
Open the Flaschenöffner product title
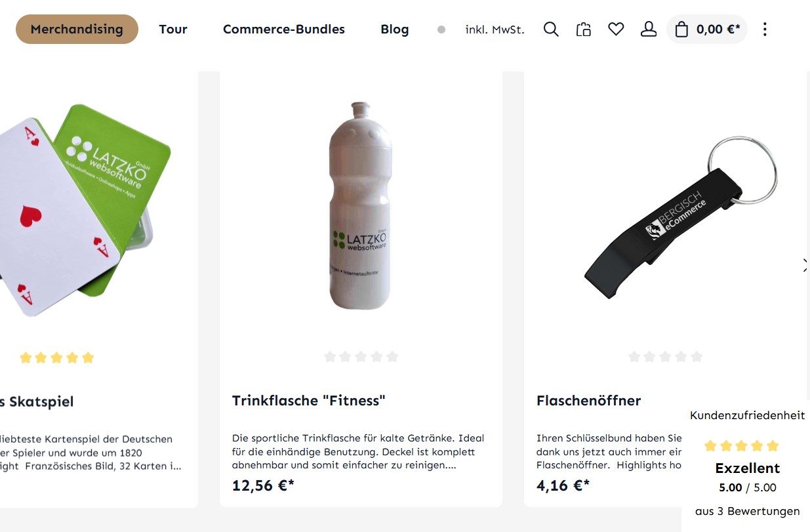588,401
